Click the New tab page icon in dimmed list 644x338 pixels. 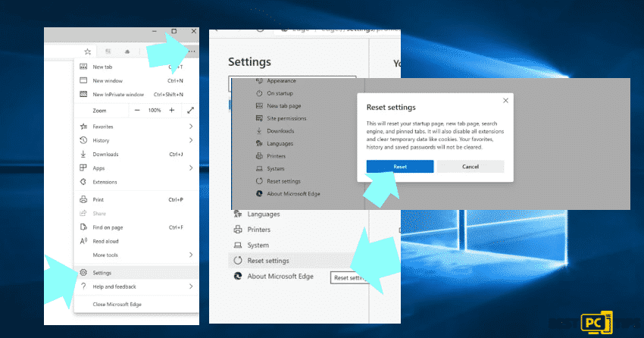[259, 105]
